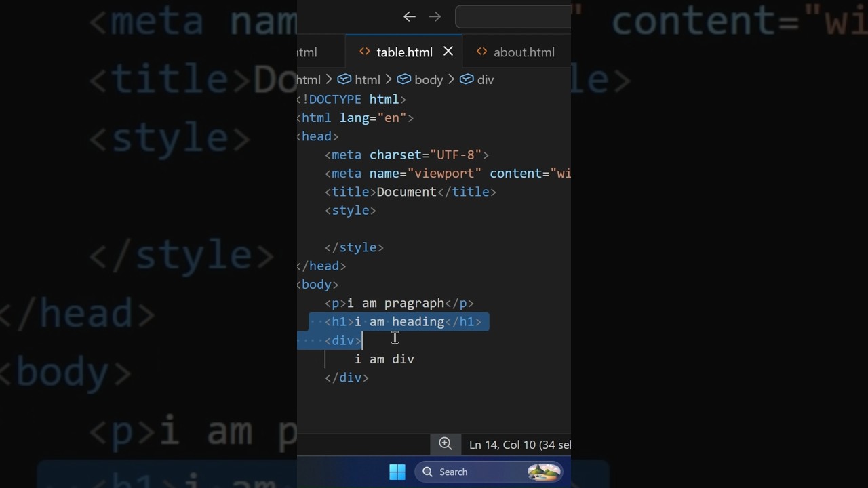Click the DOCTYPE html line

(x=352, y=99)
